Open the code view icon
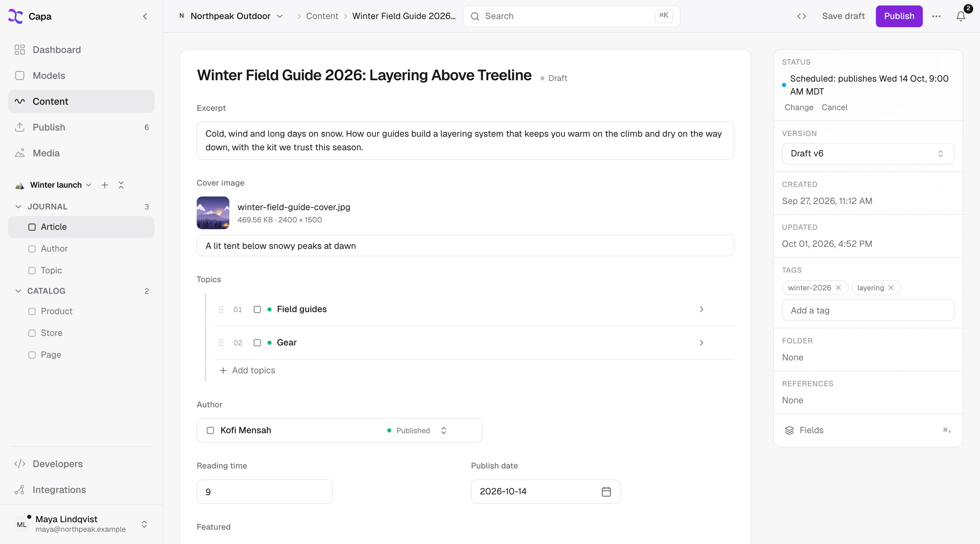This screenshot has height=544, width=980. tap(802, 16)
